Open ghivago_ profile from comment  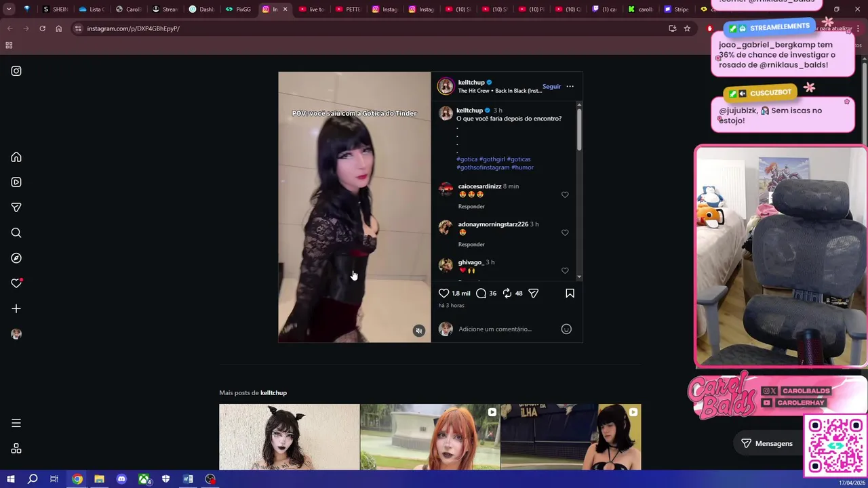point(471,262)
